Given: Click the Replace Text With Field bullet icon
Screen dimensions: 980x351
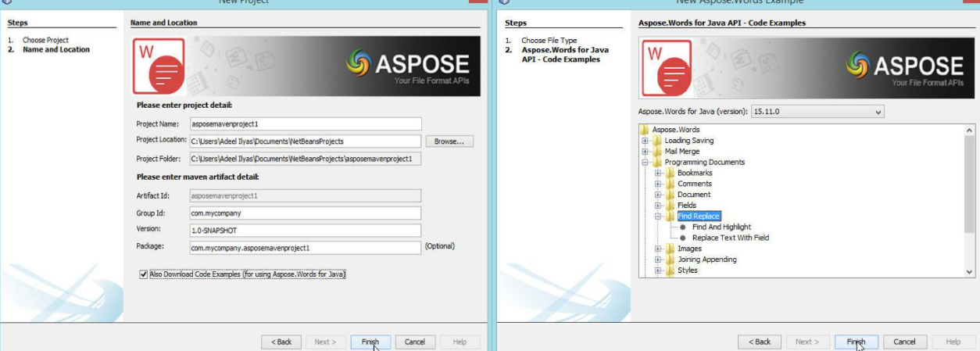Looking at the screenshot, I should 683,238.
